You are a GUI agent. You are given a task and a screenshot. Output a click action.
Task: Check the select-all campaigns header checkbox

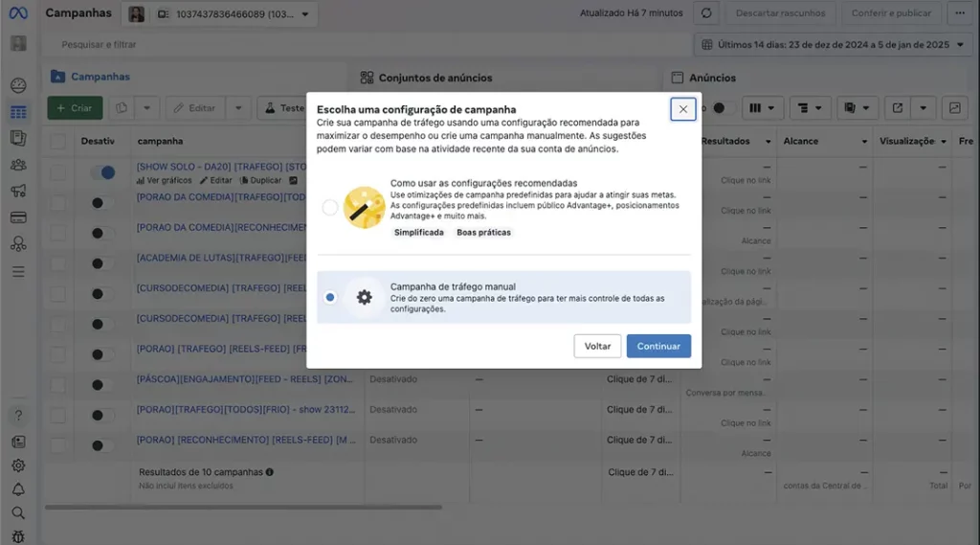coord(59,141)
